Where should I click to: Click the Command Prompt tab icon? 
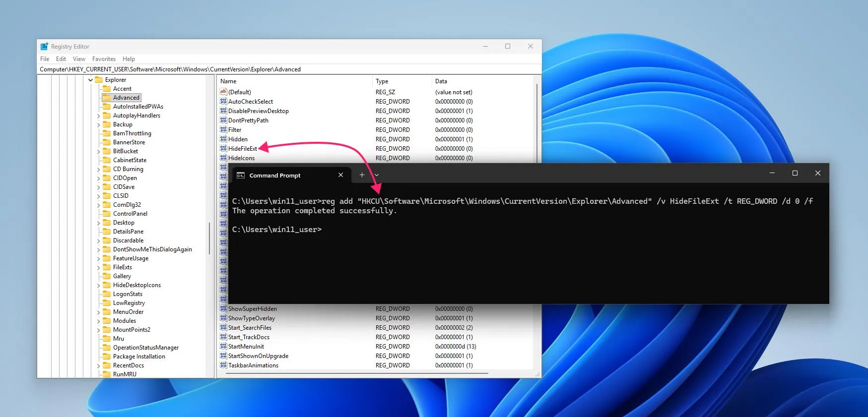click(241, 176)
